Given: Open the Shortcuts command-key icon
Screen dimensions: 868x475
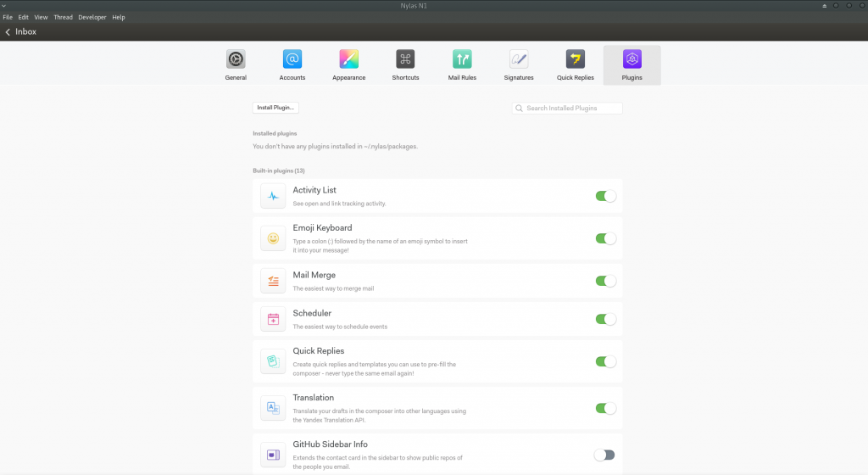Looking at the screenshot, I should click(405, 59).
